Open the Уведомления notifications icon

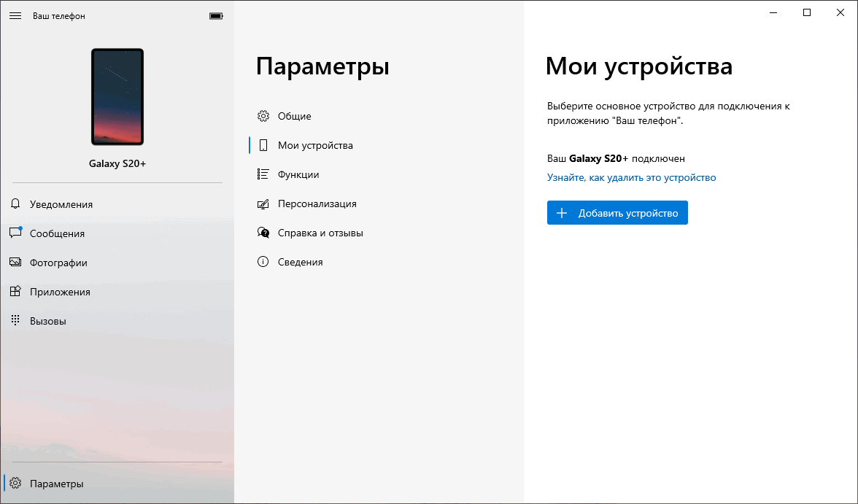15,203
